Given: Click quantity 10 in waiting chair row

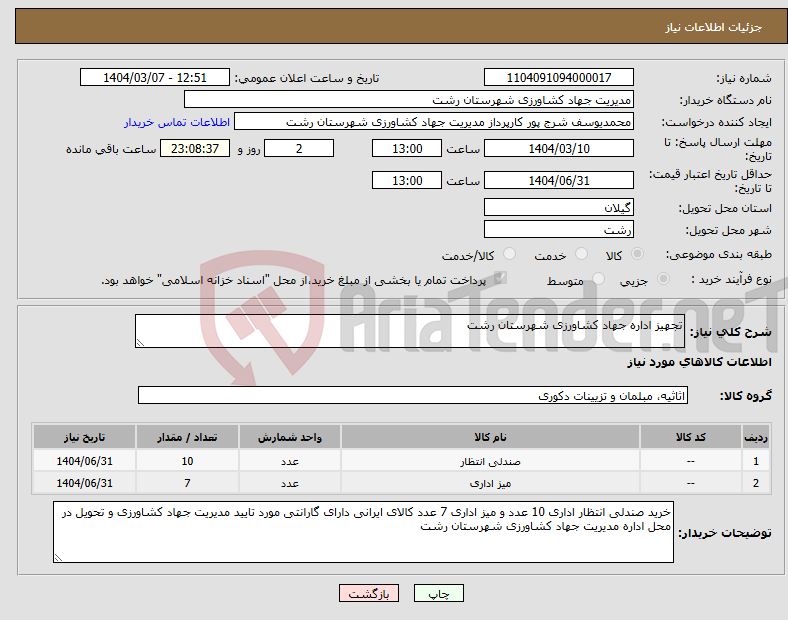Looking at the screenshot, I should (187, 461).
